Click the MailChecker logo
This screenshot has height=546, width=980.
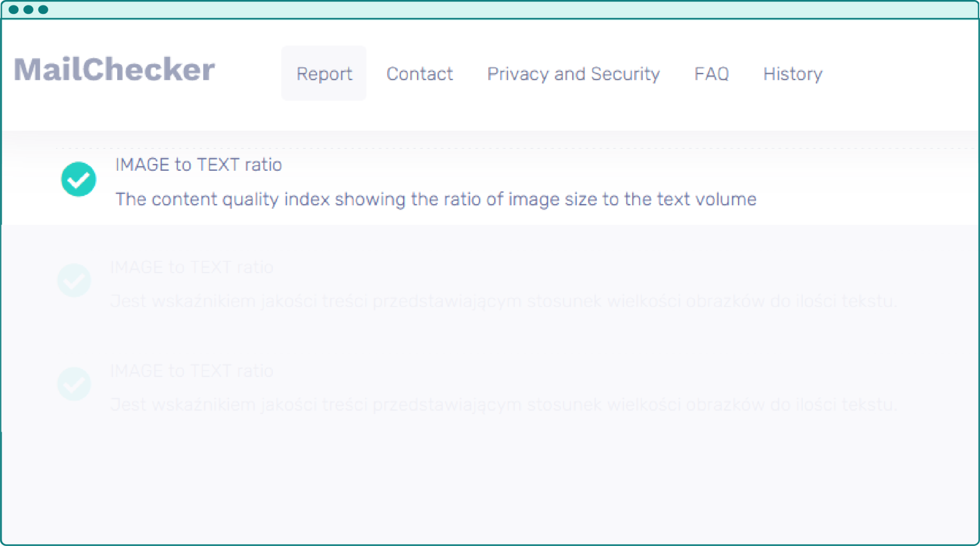tap(114, 69)
